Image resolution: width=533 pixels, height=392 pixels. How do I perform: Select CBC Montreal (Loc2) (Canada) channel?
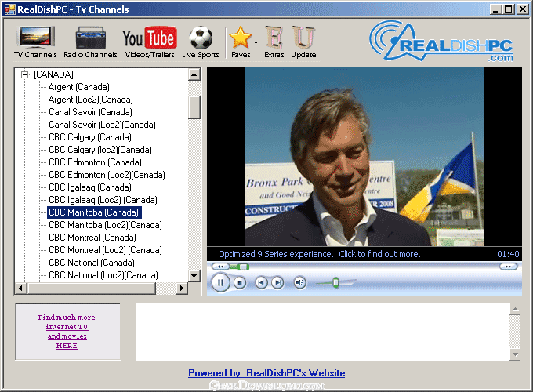105,250
